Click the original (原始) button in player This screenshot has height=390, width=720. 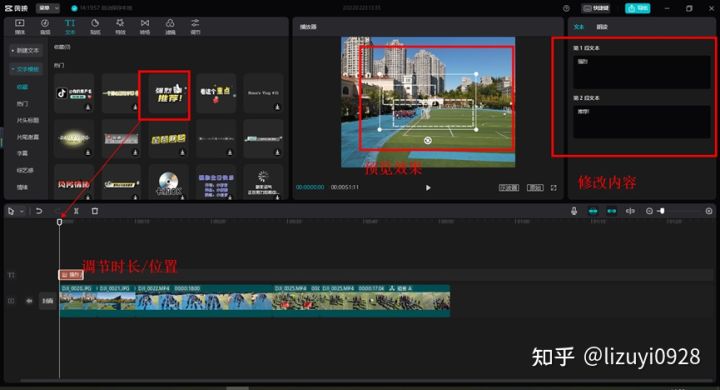(535, 187)
